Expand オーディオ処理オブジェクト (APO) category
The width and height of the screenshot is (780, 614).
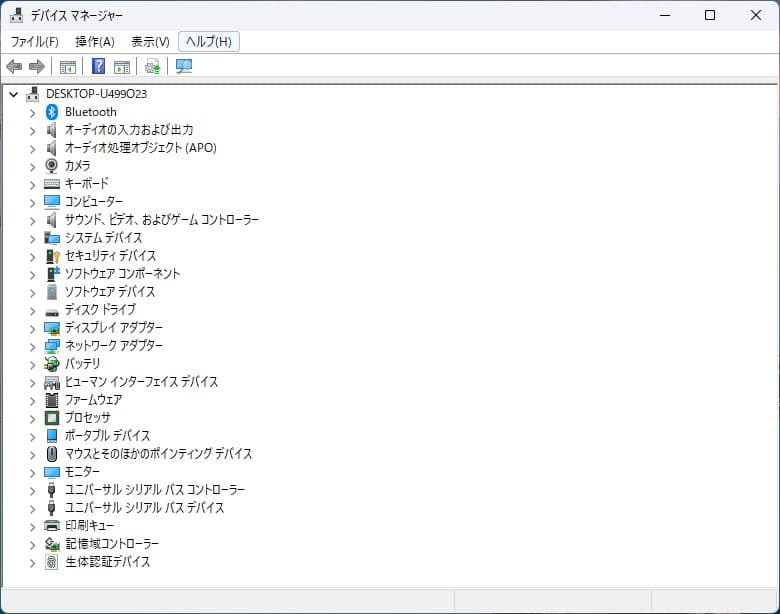coord(32,149)
